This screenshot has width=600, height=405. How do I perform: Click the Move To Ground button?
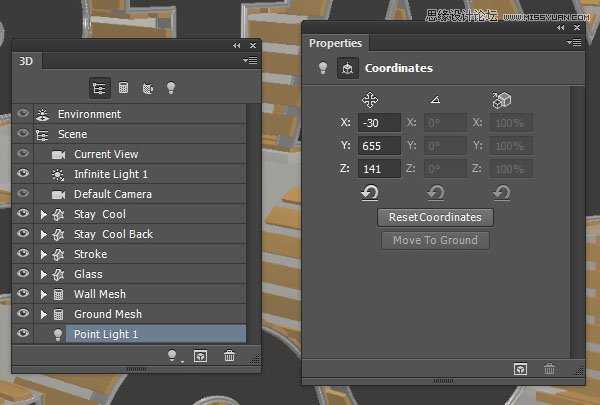click(x=435, y=240)
